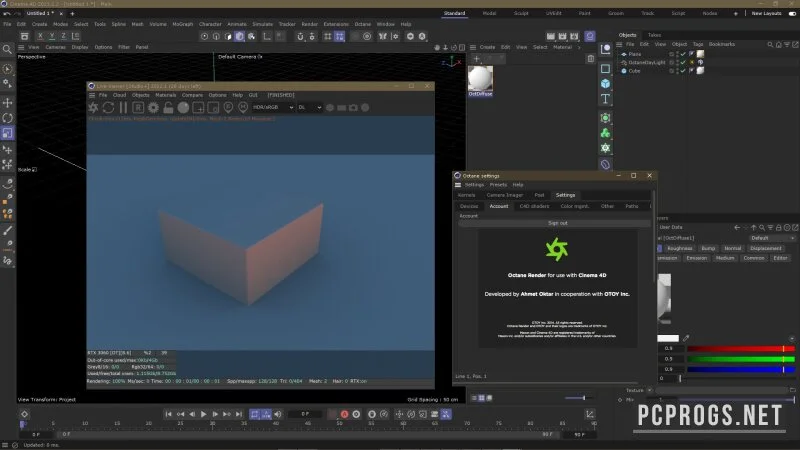Screen dimensions: 800x450
Task: Toggle Y axis lock in toolbar
Action: pyautogui.click(x=52, y=36)
